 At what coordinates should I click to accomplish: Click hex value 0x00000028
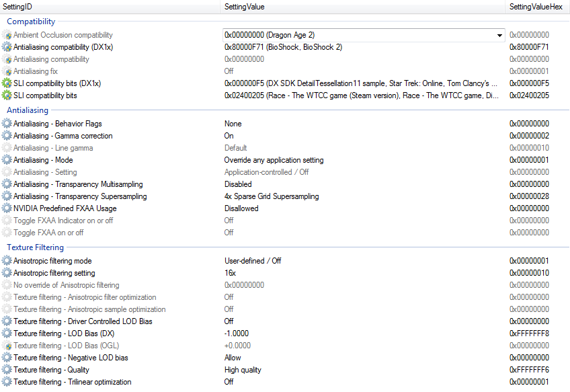point(529,196)
